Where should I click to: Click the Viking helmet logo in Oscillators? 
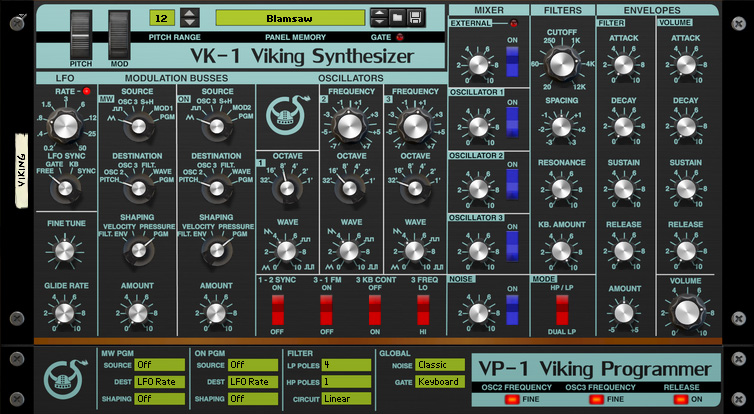(287, 116)
